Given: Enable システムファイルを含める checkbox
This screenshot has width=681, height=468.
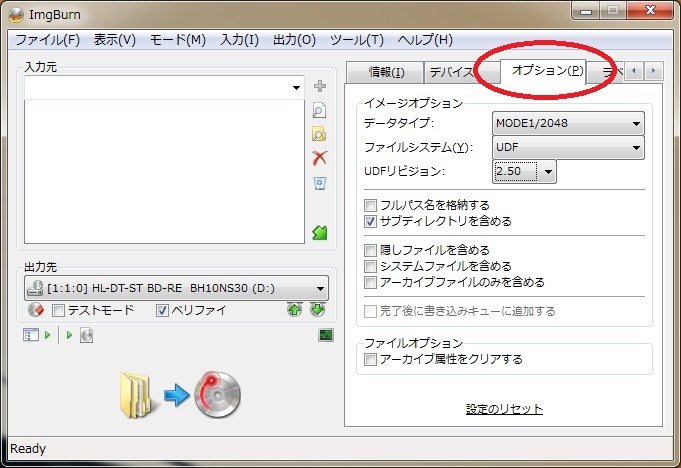Looking at the screenshot, I should [x=370, y=266].
